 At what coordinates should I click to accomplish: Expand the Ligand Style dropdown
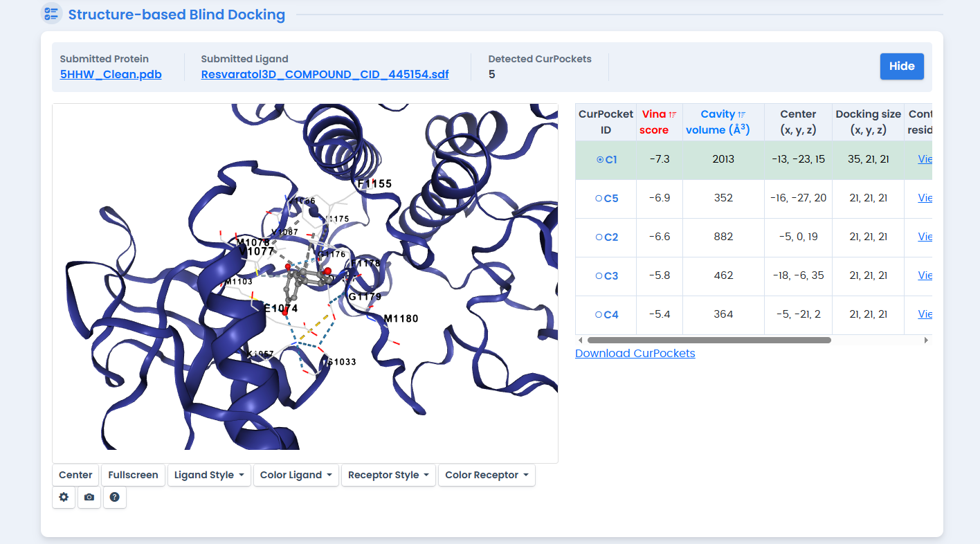[209, 475]
